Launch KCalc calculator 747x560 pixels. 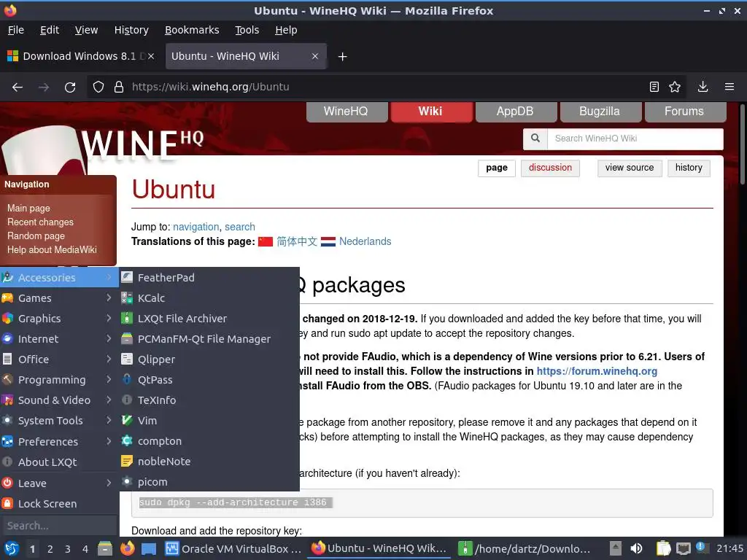[x=209, y=297]
